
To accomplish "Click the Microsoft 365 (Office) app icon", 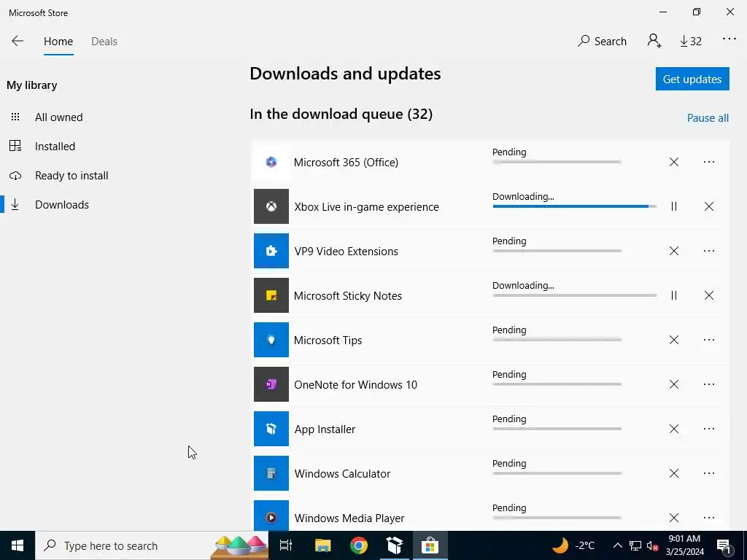I will pyautogui.click(x=271, y=162).
